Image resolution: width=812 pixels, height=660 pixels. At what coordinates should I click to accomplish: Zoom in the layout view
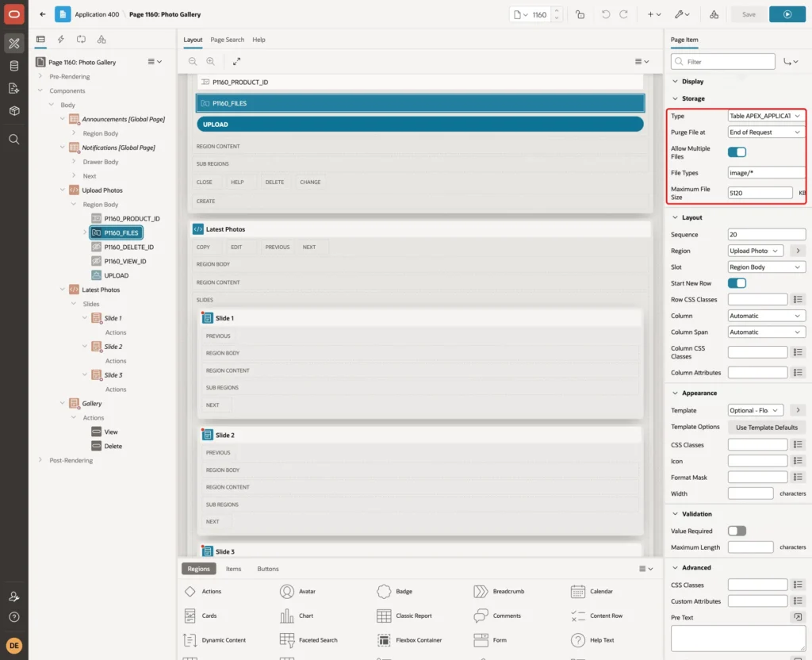(211, 61)
